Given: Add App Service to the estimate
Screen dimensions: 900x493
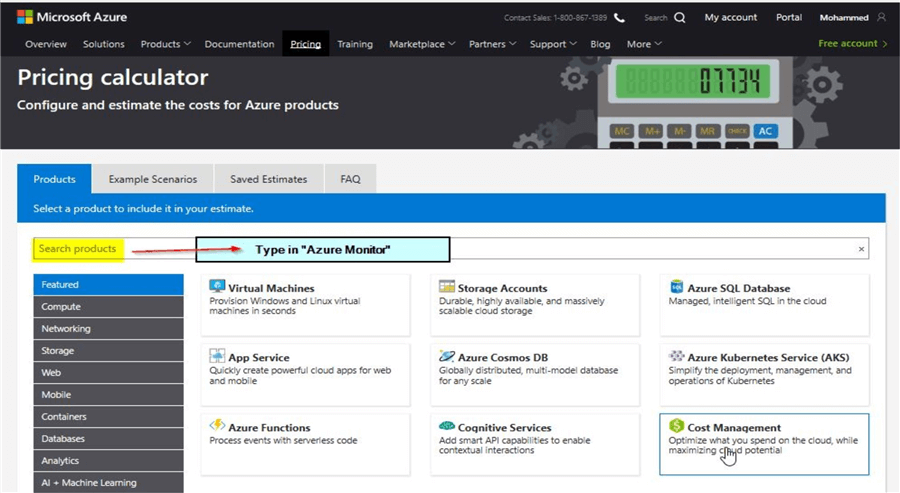Looking at the screenshot, I should 305,375.
